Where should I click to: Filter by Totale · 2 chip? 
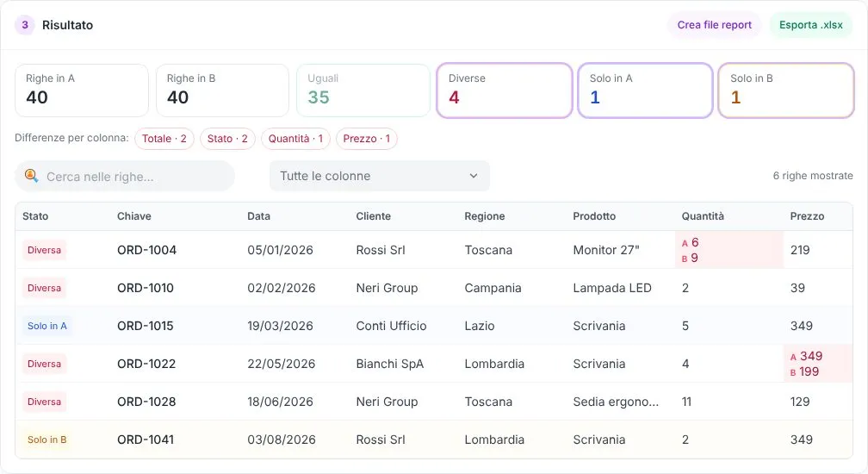coord(164,139)
